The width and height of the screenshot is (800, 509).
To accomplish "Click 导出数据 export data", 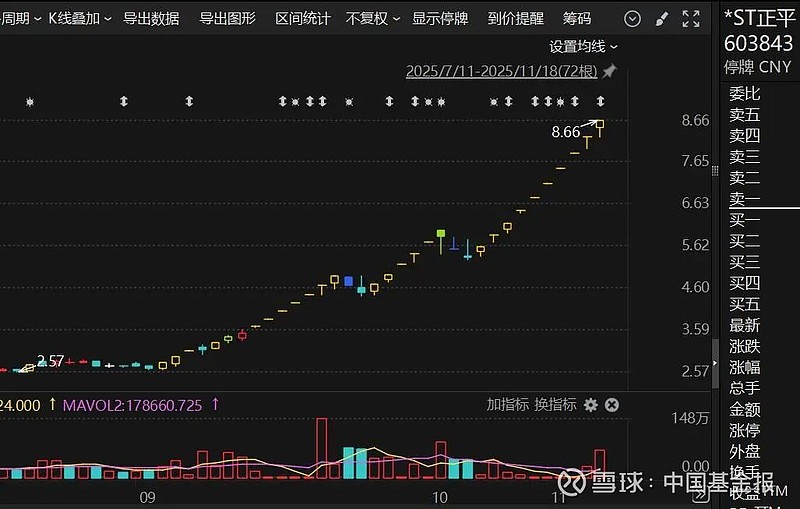I will point(152,19).
